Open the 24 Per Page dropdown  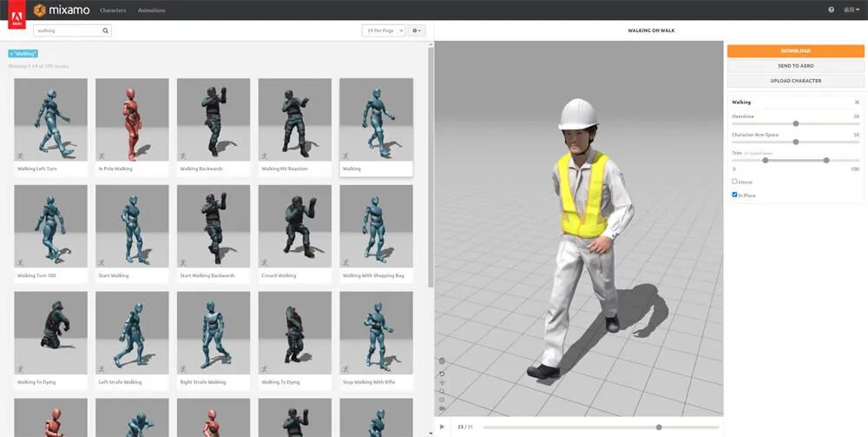point(383,30)
